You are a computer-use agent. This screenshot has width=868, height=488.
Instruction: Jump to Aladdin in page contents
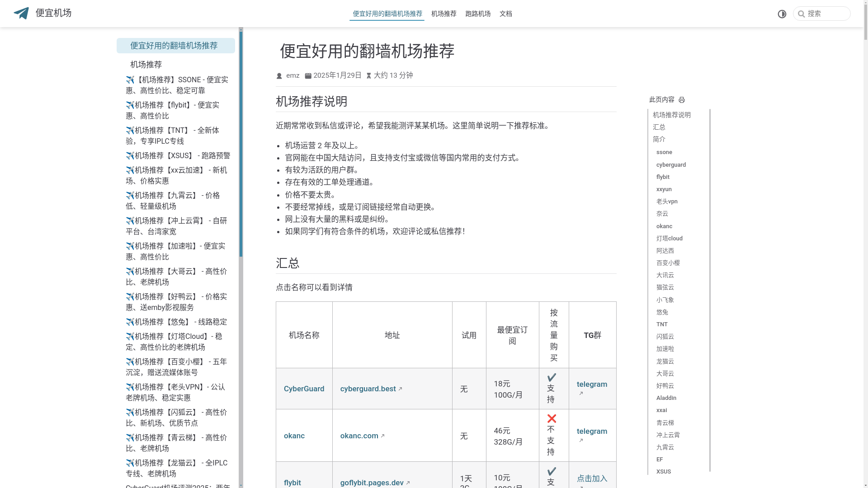click(x=666, y=398)
